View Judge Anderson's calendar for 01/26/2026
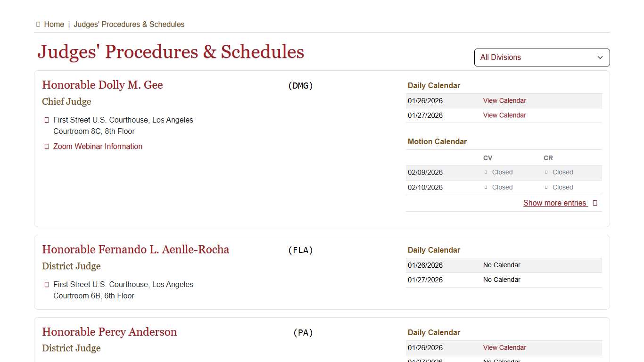 coord(504,348)
